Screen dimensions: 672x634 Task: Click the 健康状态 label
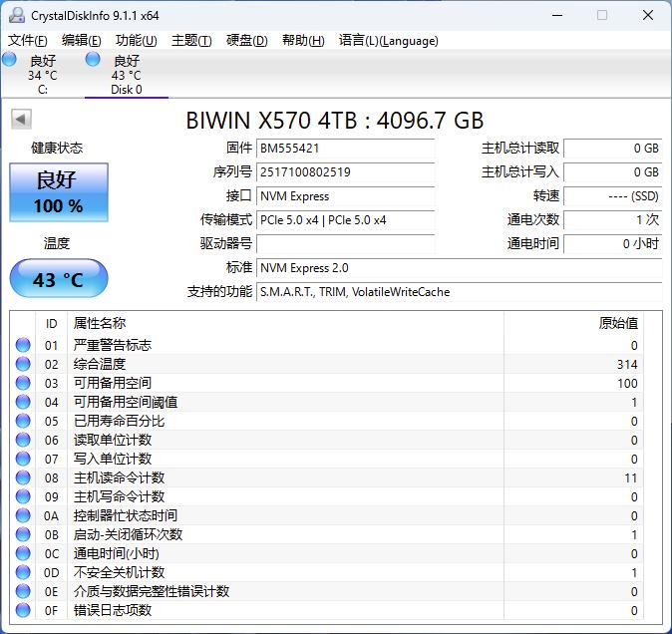[x=57, y=149]
